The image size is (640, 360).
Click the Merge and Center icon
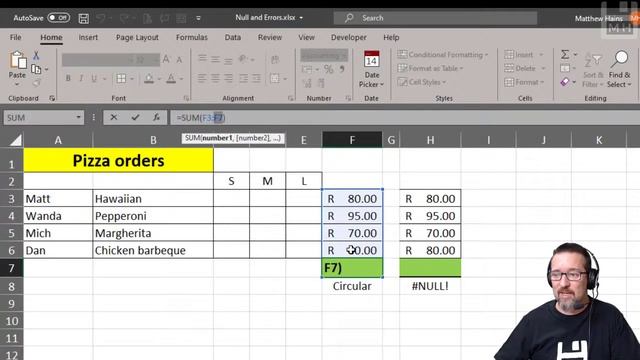pos(275,78)
